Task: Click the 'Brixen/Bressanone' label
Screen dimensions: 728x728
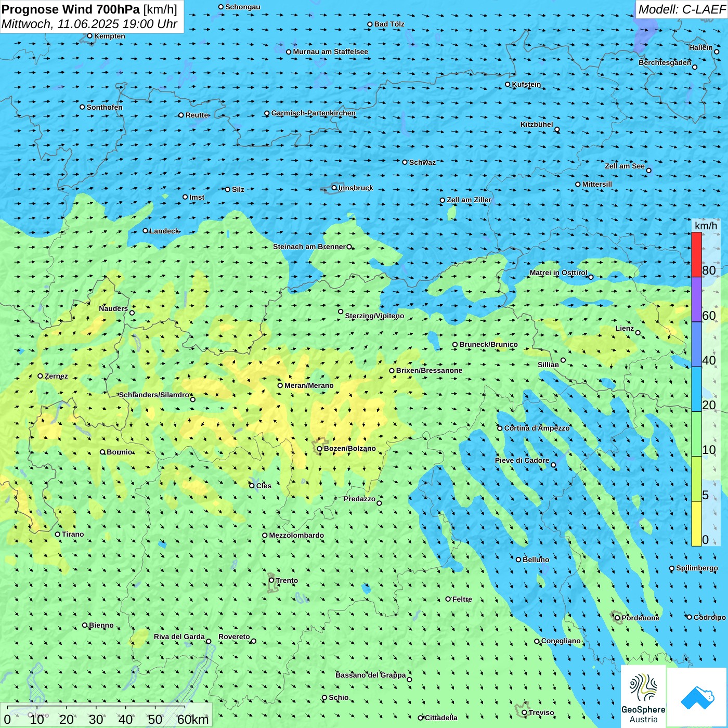Action: coord(429,370)
